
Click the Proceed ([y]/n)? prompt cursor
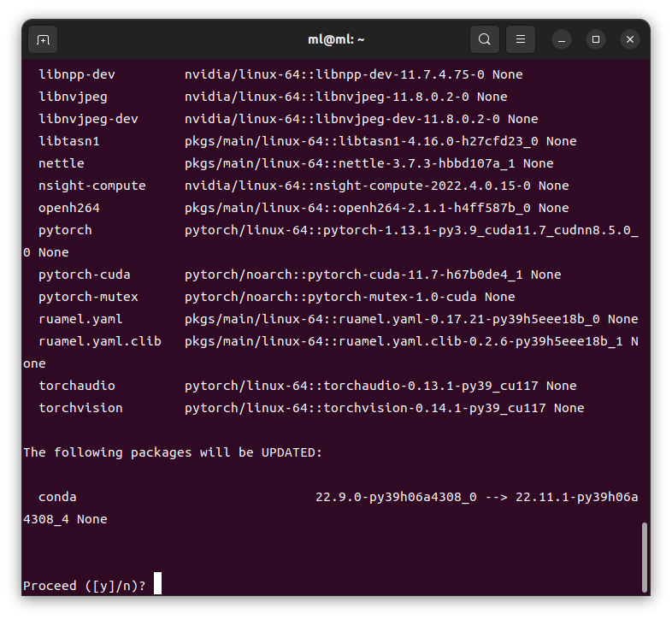(157, 583)
